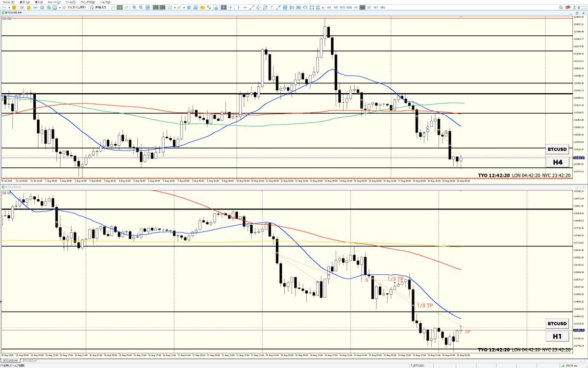Open the 表示 (View) menu
This screenshot has width=588, height=368.
click(x=24, y=2)
